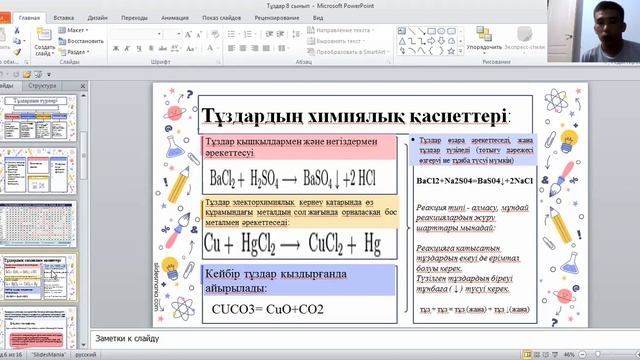The image size is (640, 360).
Task: Pick the Oval shape in shapes gallery
Action: coord(441,31)
